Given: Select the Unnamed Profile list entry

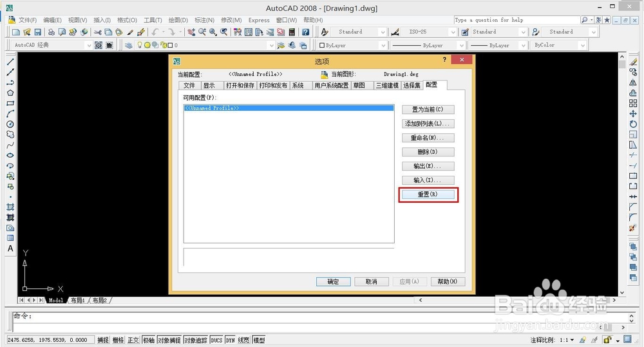Looking at the screenshot, I should point(289,108).
